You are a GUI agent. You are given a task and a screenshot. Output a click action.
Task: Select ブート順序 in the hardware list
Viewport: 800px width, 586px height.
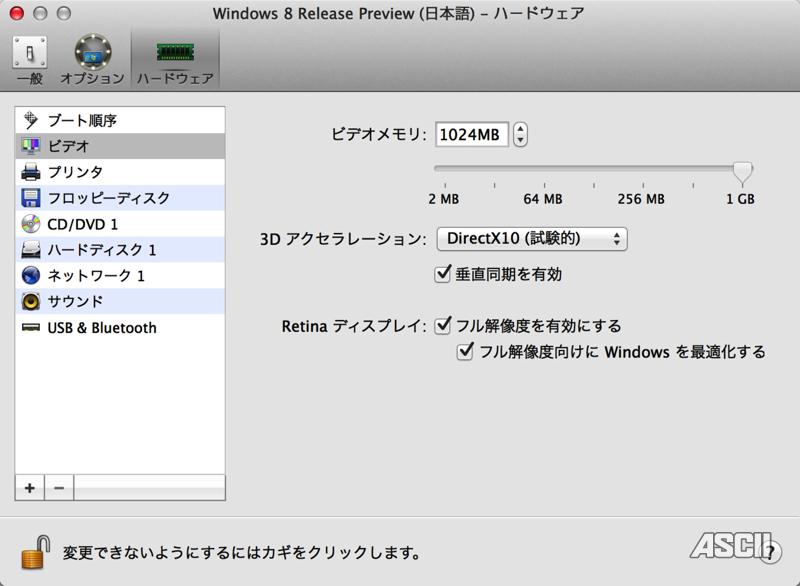[x=120, y=120]
